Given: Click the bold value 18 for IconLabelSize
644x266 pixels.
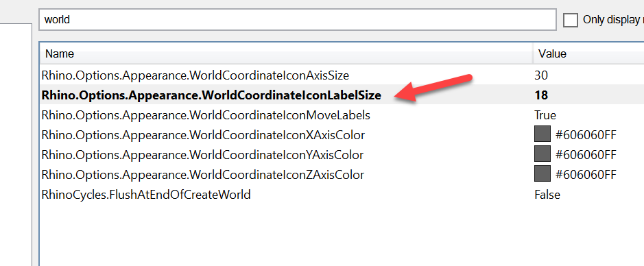Looking at the screenshot, I should 541,95.
